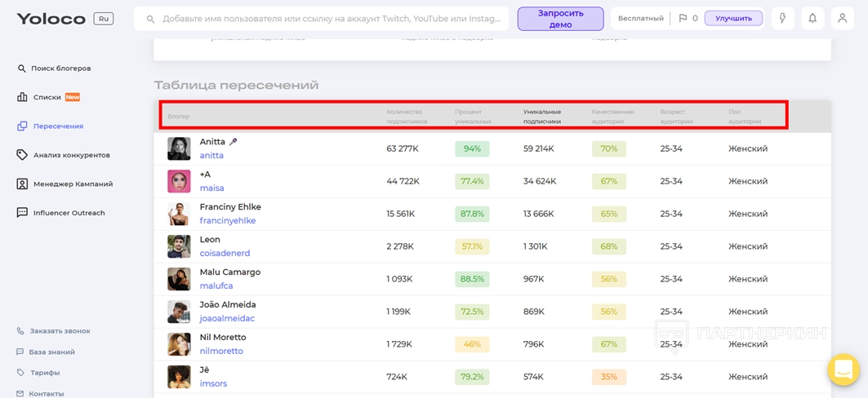Image resolution: width=868 pixels, height=398 pixels.
Task: Open Контакты link
Action: click(47, 394)
